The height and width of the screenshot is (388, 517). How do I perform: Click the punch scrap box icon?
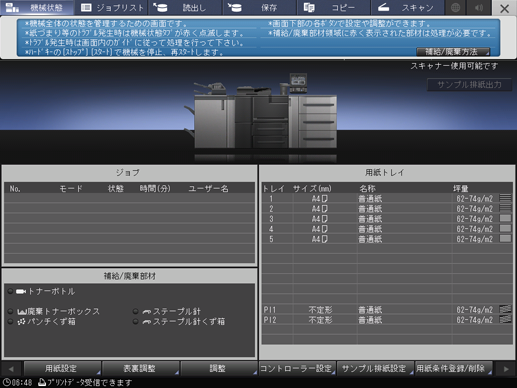tap(21, 322)
